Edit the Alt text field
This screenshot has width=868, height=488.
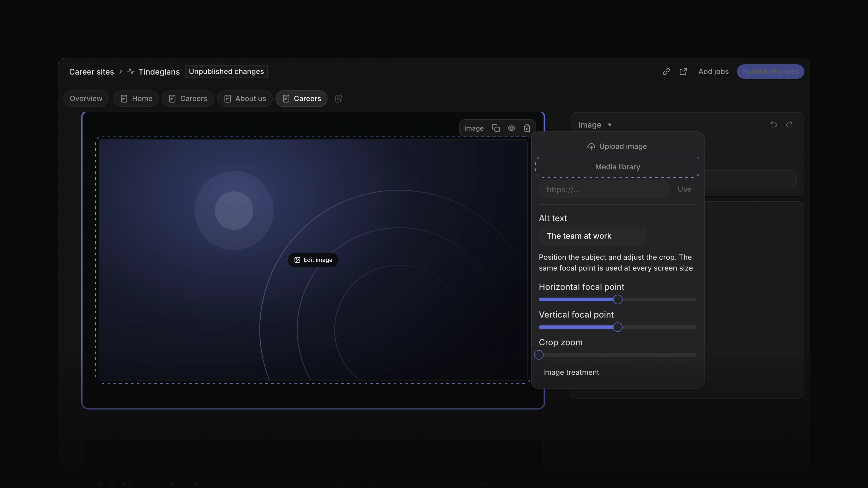pos(593,236)
